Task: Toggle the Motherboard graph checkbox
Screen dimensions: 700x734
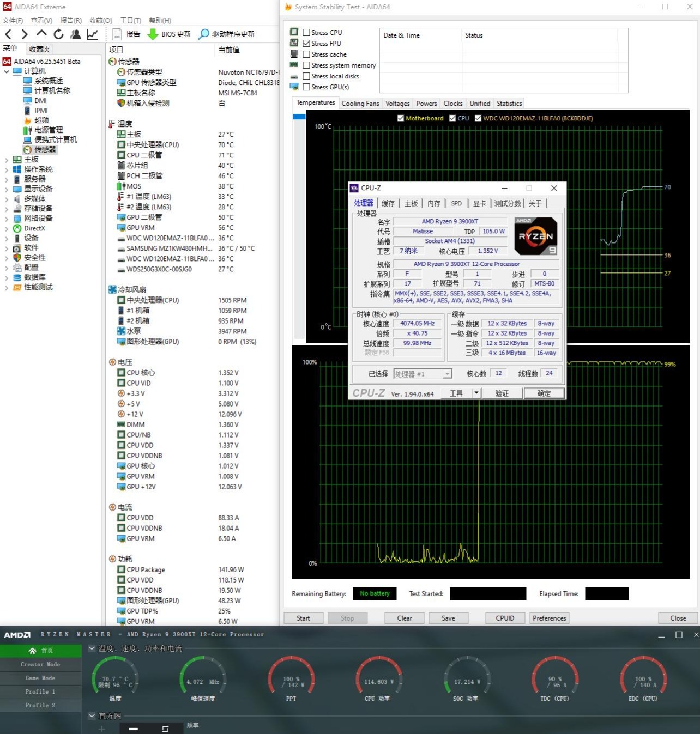Action: point(401,118)
